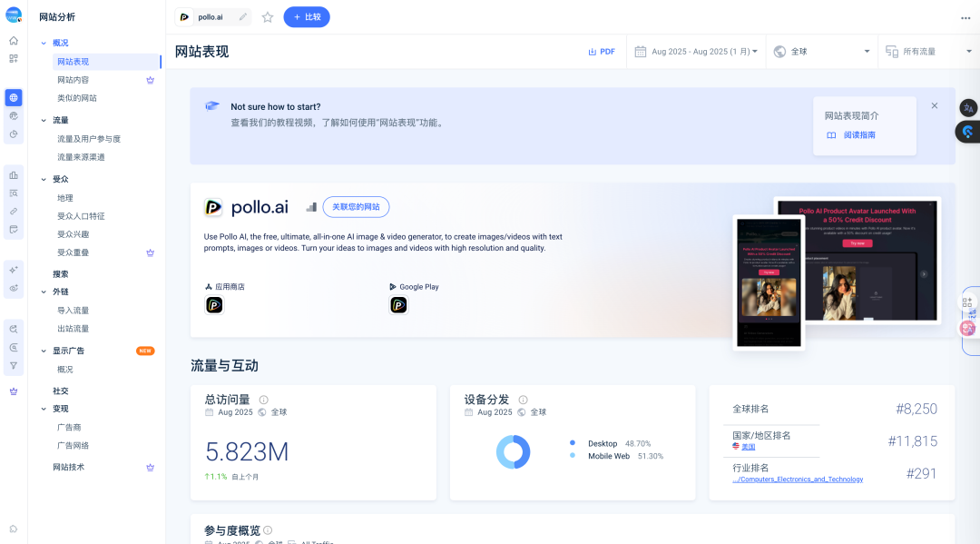Click the bar-signal icon next to pollo.ai title
This screenshot has width=980, height=544.
click(x=311, y=207)
